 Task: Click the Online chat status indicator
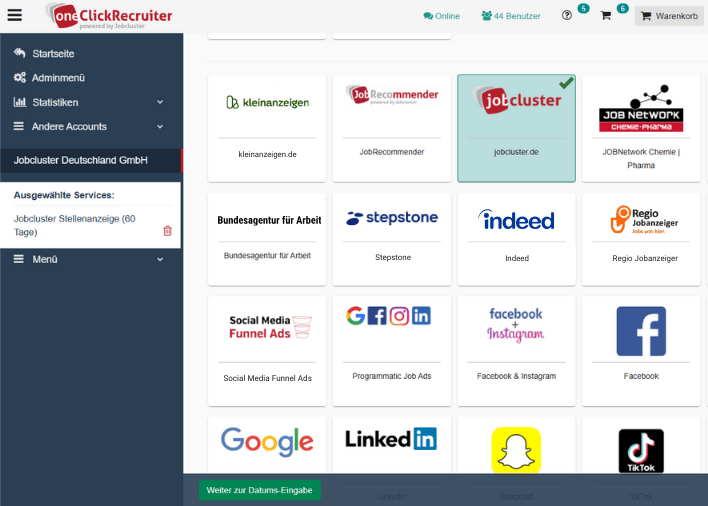[x=441, y=16]
